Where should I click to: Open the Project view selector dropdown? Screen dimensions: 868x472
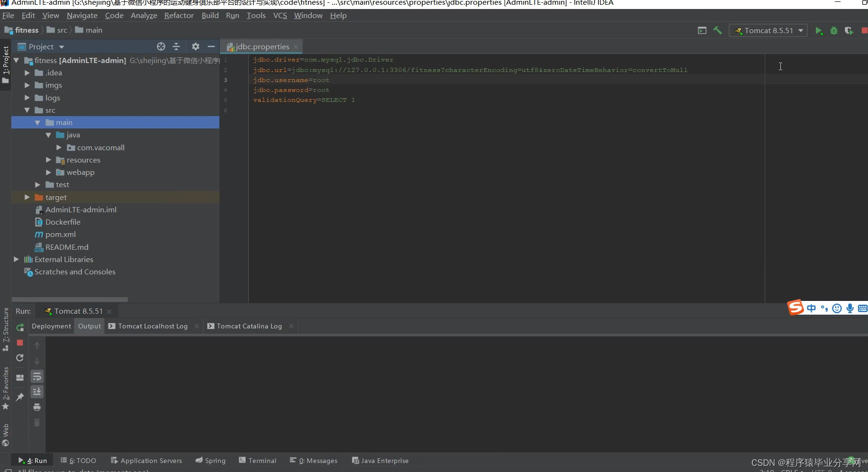[41, 46]
